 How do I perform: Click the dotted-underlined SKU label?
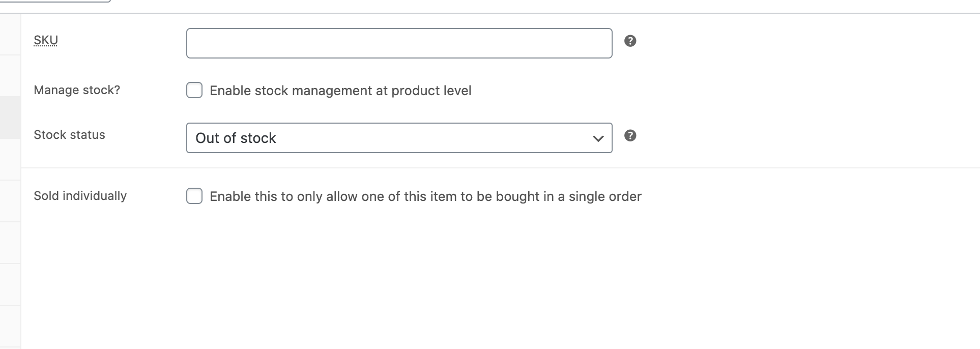tap(46, 40)
